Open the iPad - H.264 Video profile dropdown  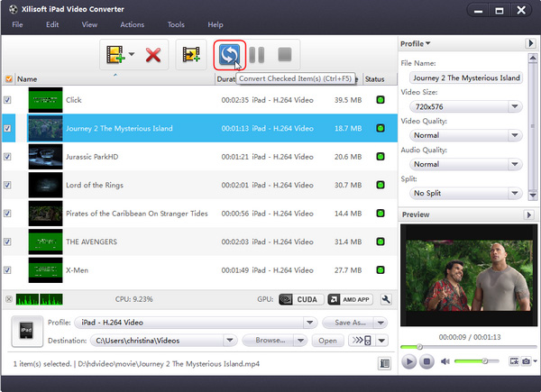point(309,323)
